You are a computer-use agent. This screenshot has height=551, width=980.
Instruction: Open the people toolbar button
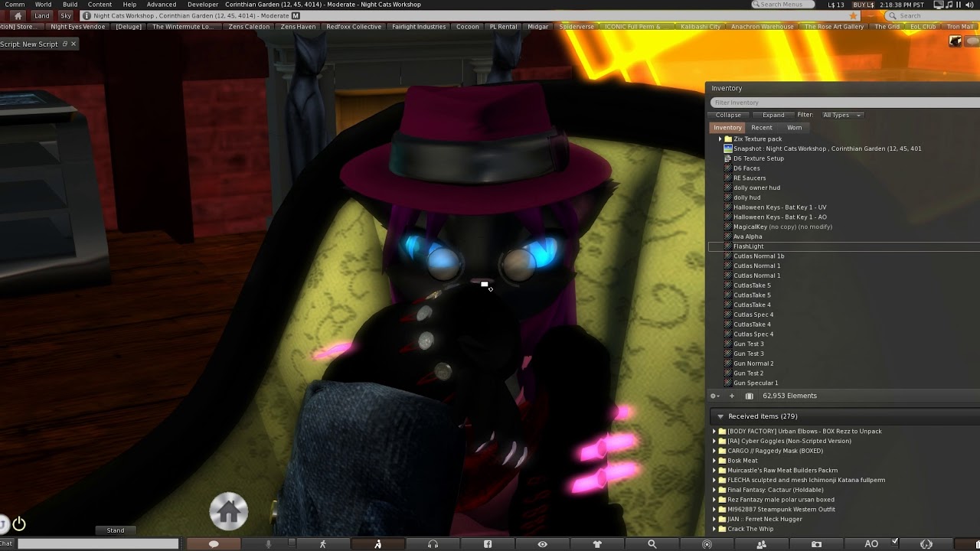(761, 544)
